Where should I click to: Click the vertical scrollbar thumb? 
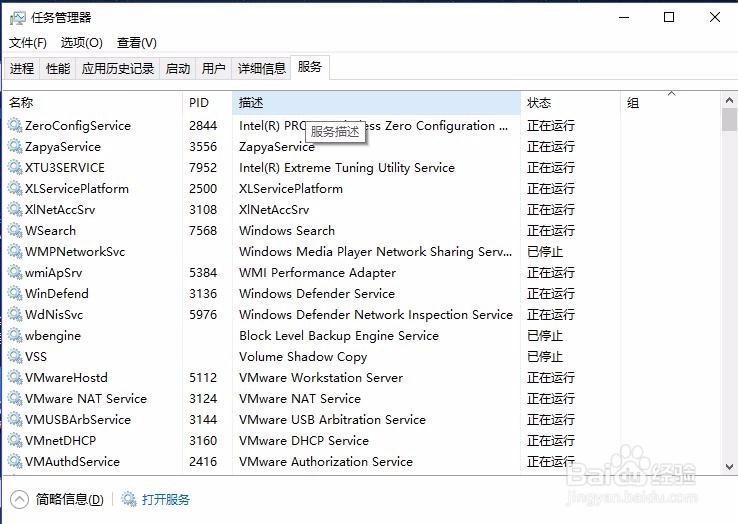tap(729, 120)
